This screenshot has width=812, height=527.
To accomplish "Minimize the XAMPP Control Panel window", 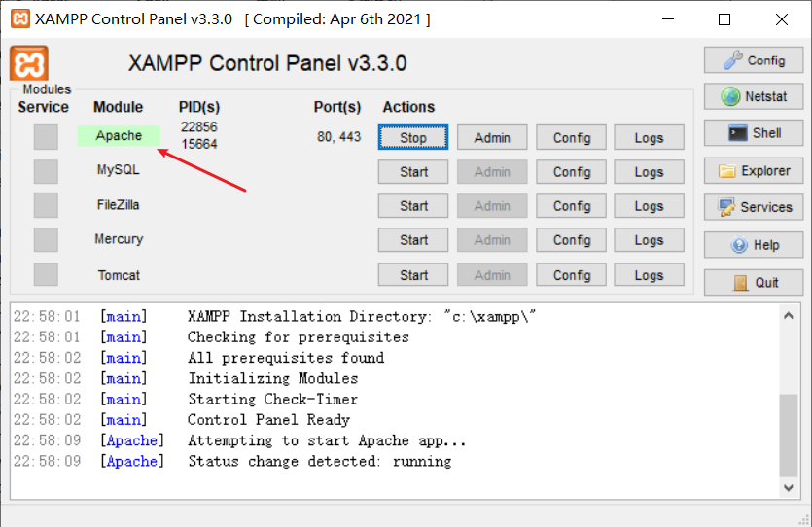I will [668, 19].
